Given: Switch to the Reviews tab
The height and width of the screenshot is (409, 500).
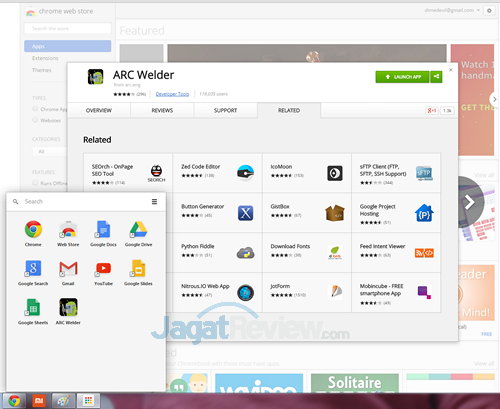Looking at the screenshot, I should click(162, 110).
